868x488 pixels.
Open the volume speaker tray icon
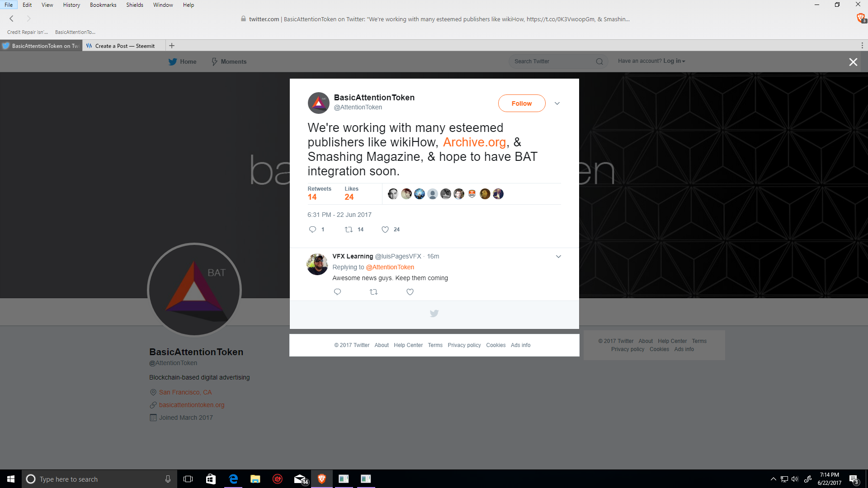click(795, 479)
